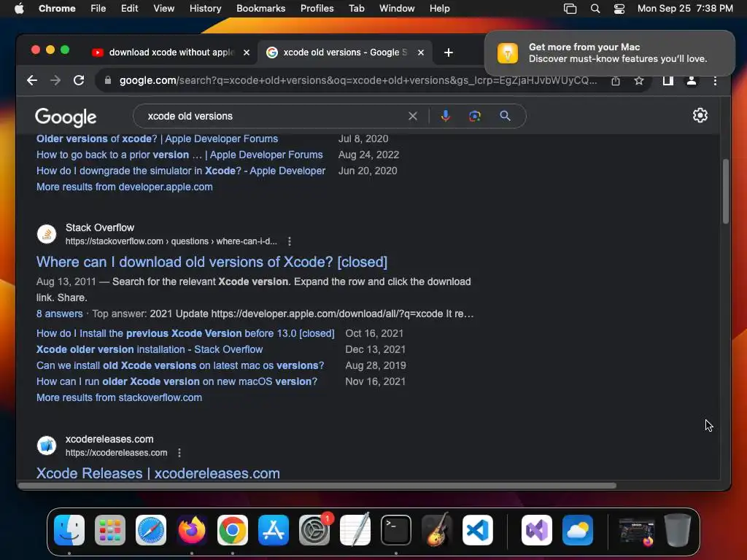This screenshot has width=747, height=560.
Task: Launch Safari from the Dock
Action: [x=151, y=530]
